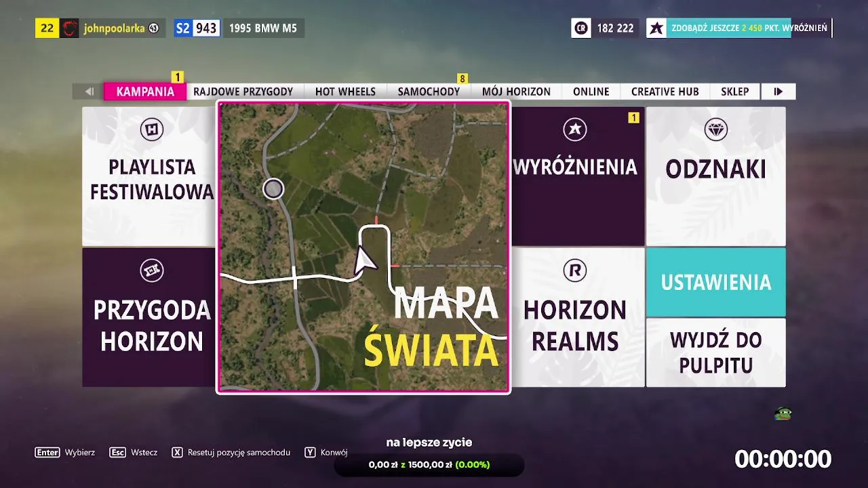868x488 pixels.
Task: Click the left arrow tab scroller
Action: click(89, 91)
